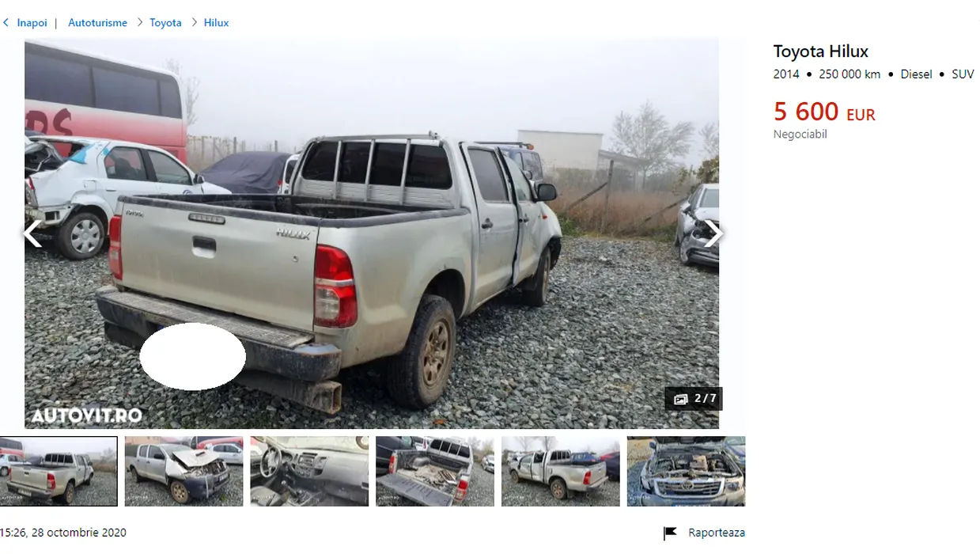
Task: Advance to the next photo with the right arrow
Action: (713, 233)
